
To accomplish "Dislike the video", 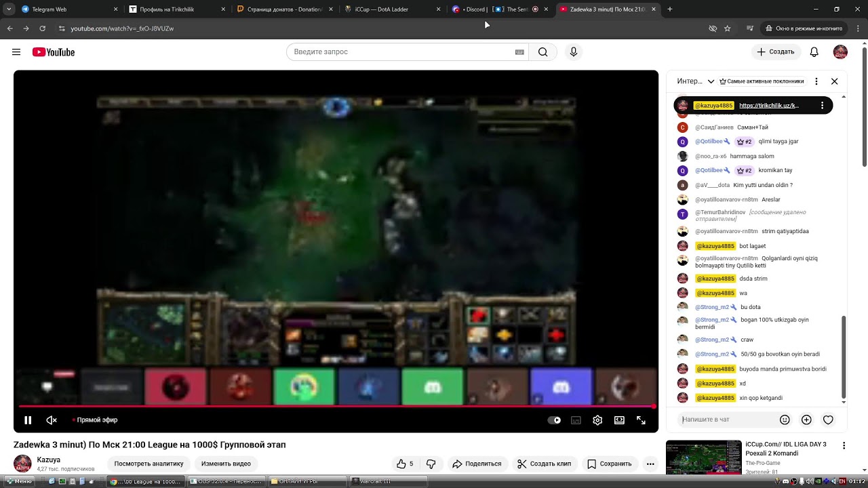I will (x=431, y=464).
